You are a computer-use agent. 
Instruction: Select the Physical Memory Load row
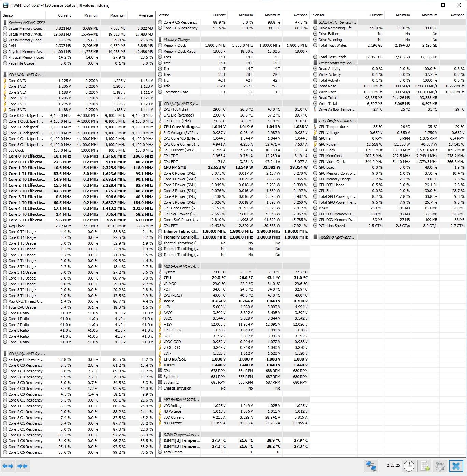[78, 57]
